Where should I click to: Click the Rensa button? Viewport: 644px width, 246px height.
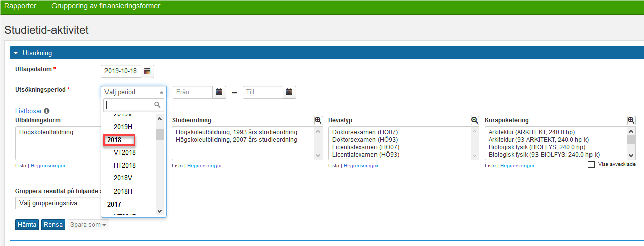[x=53, y=225]
